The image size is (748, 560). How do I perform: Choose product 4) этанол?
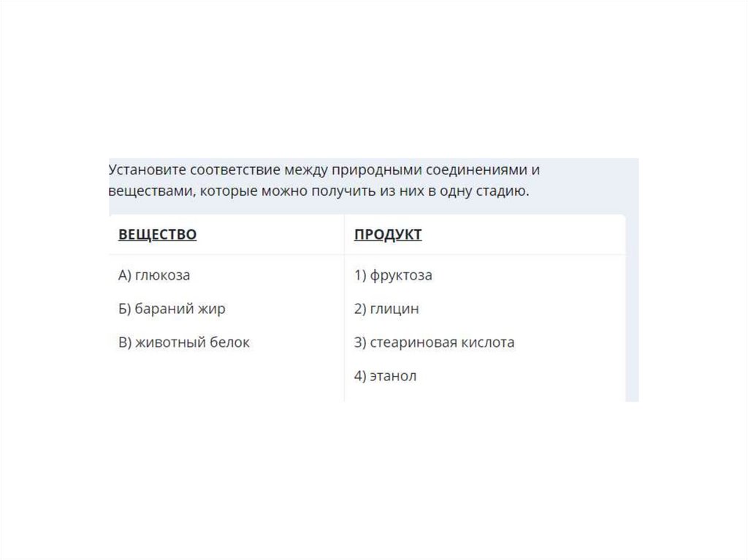tap(385, 376)
